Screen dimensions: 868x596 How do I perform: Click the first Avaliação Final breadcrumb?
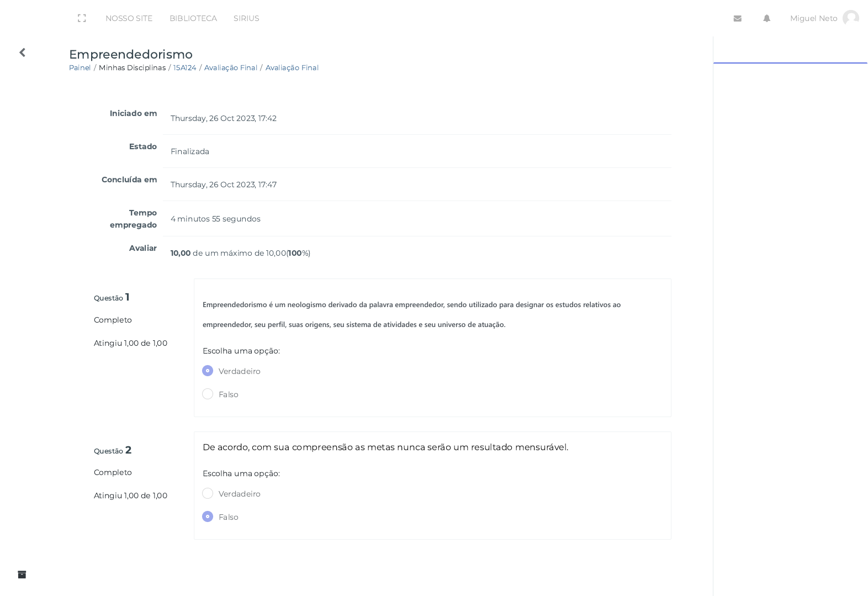[x=231, y=67]
